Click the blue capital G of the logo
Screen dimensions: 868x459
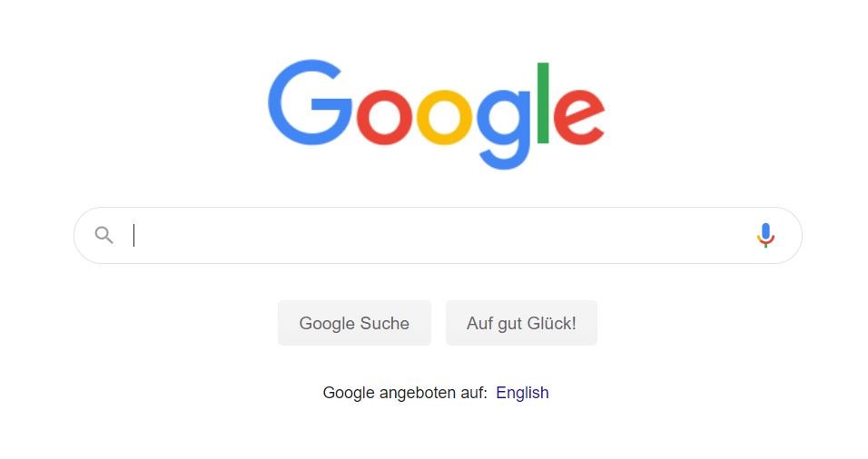[x=310, y=103]
